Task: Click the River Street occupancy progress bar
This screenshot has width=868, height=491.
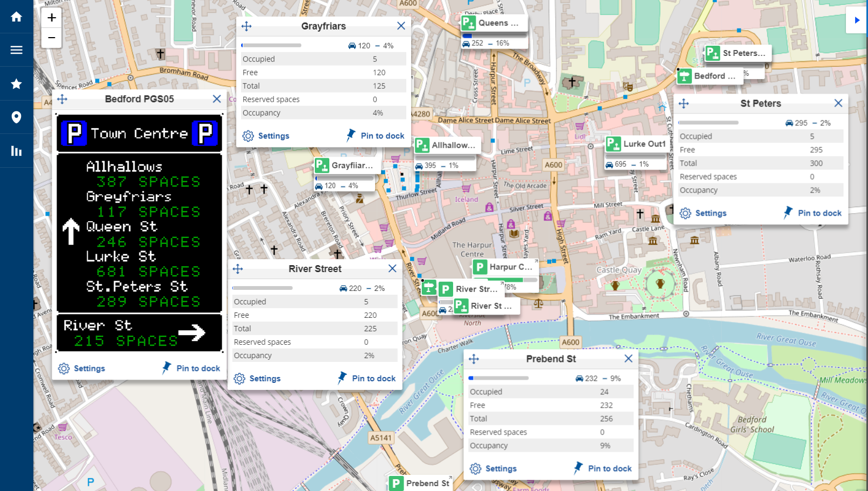Action: tap(263, 288)
